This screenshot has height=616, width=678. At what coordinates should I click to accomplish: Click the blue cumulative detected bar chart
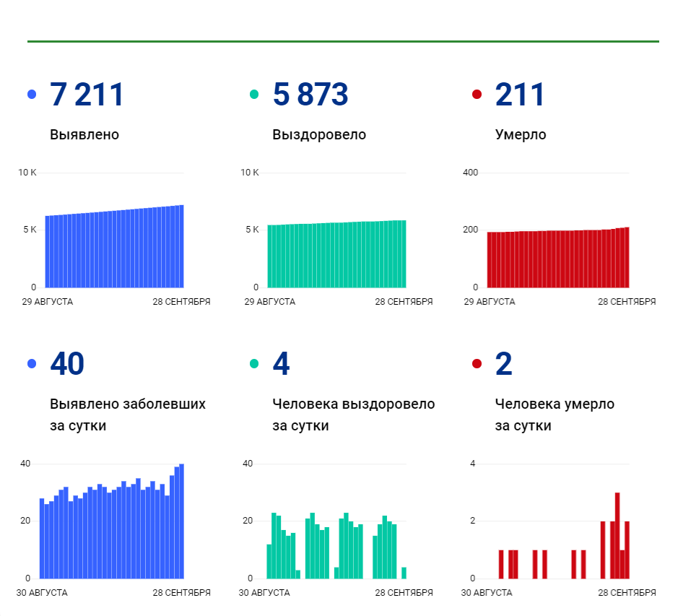(x=115, y=246)
